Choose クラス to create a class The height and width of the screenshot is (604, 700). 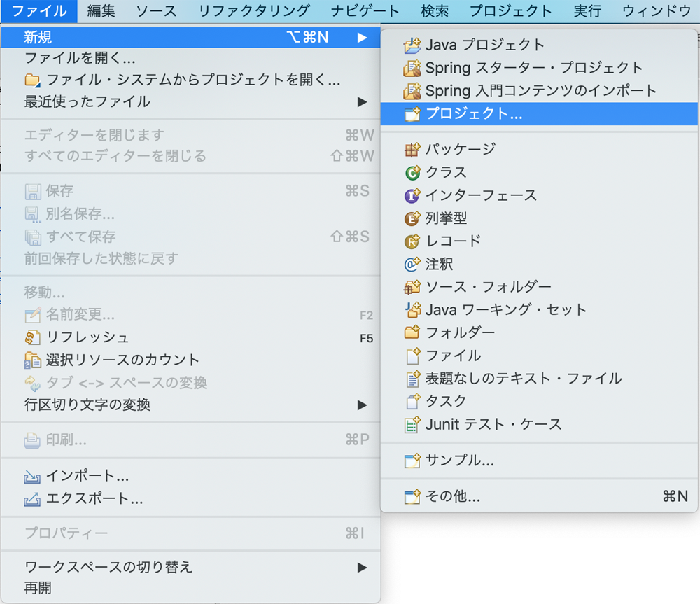point(539,172)
